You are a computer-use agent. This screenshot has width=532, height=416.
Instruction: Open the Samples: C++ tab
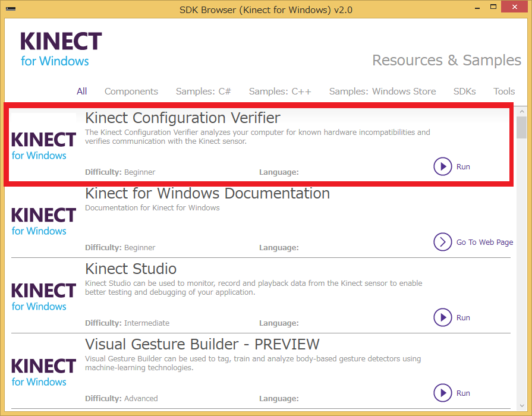pyautogui.click(x=280, y=92)
